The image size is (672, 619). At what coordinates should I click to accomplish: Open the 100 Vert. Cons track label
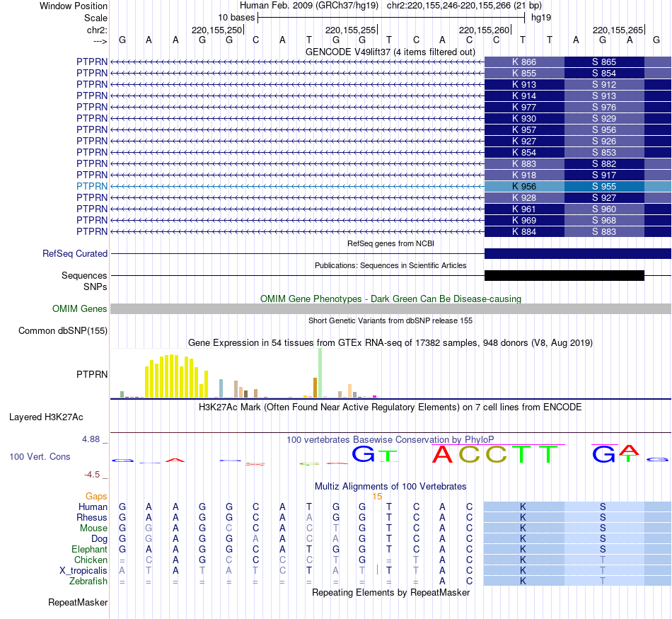(40, 457)
